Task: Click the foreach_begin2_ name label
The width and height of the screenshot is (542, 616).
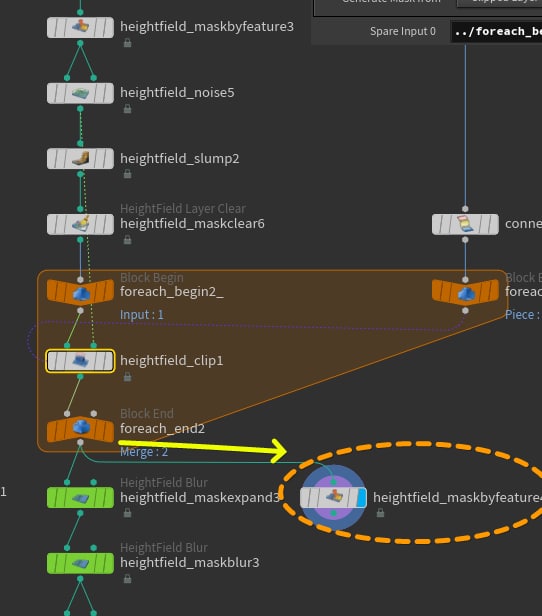Action: point(172,292)
